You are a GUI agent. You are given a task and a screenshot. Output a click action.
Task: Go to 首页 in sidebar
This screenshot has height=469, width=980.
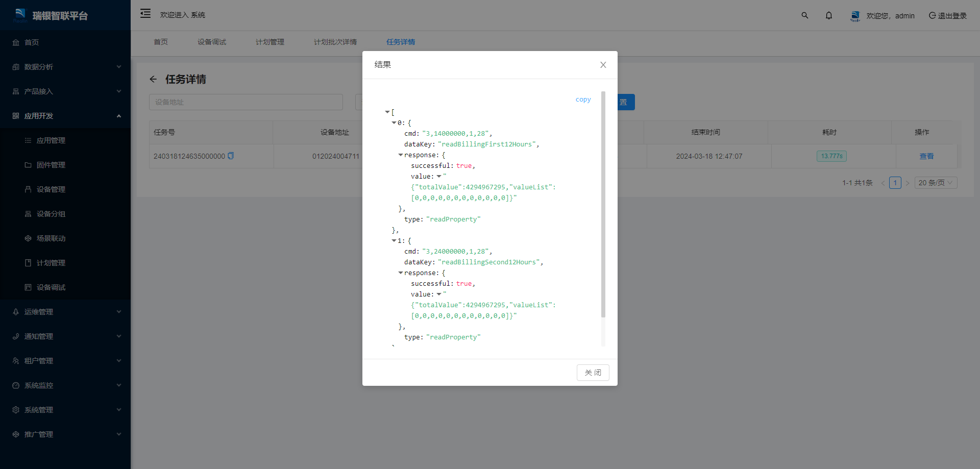pyautogui.click(x=65, y=42)
